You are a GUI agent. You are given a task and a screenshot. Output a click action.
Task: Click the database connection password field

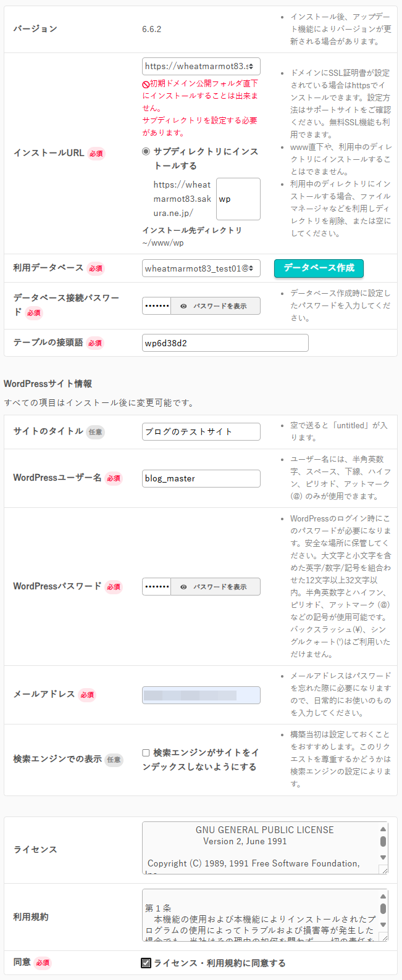coord(156,306)
